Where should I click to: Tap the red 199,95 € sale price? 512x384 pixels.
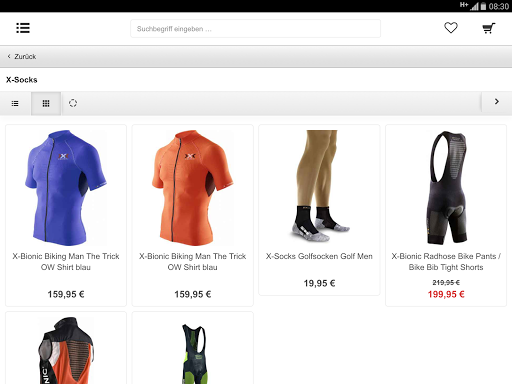click(446, 294)
